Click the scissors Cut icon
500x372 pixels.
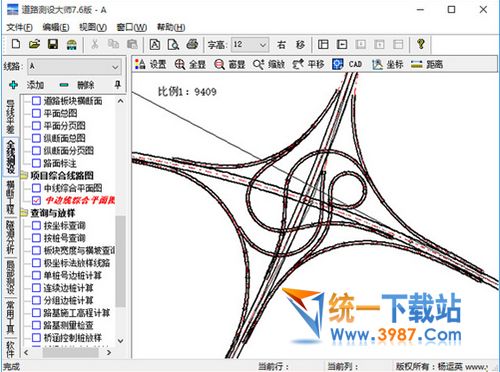95,44
